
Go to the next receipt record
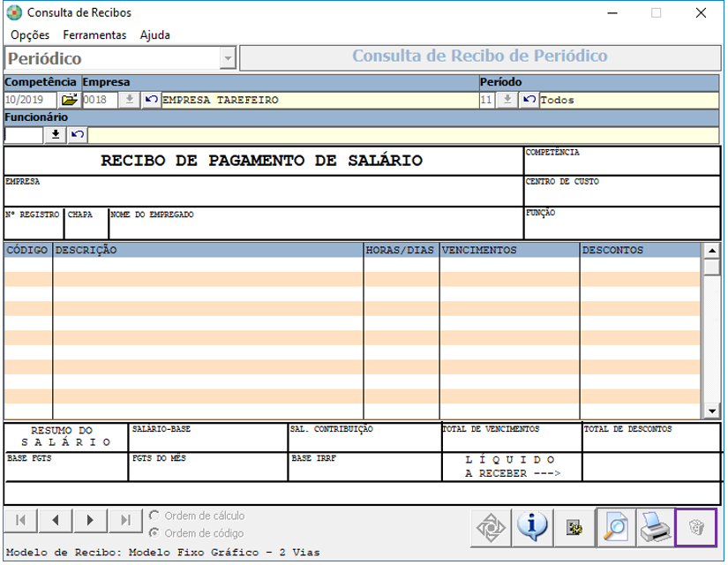90,520
